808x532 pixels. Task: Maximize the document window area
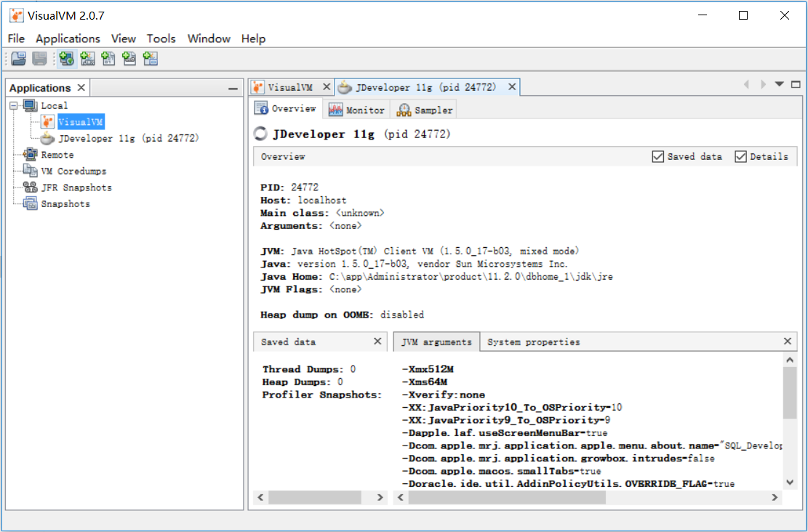point(796,84)
